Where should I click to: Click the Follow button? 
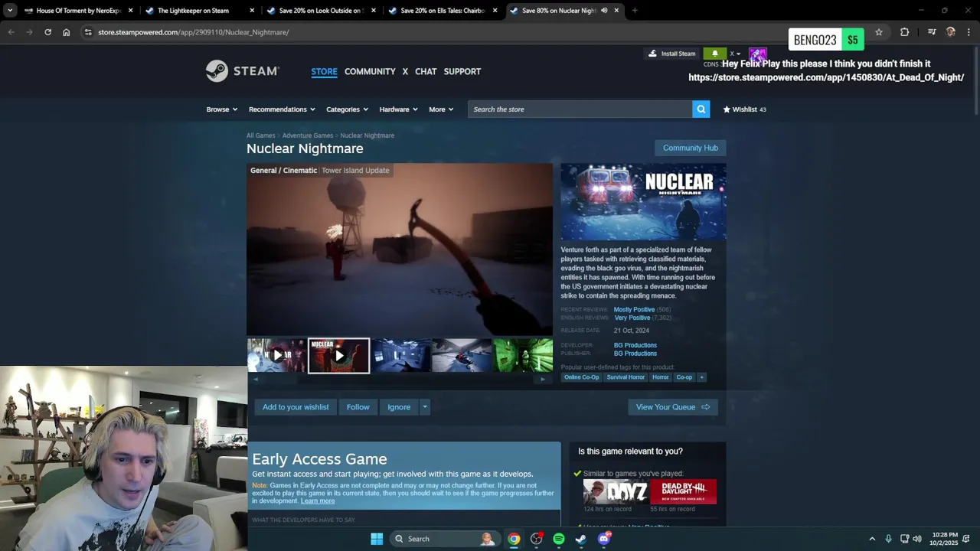358,407
